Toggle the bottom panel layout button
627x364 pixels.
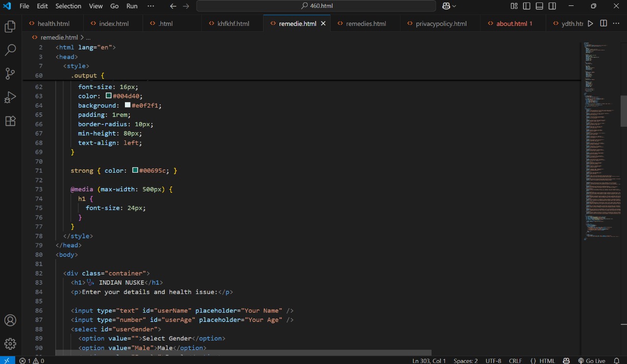(539, 6)
